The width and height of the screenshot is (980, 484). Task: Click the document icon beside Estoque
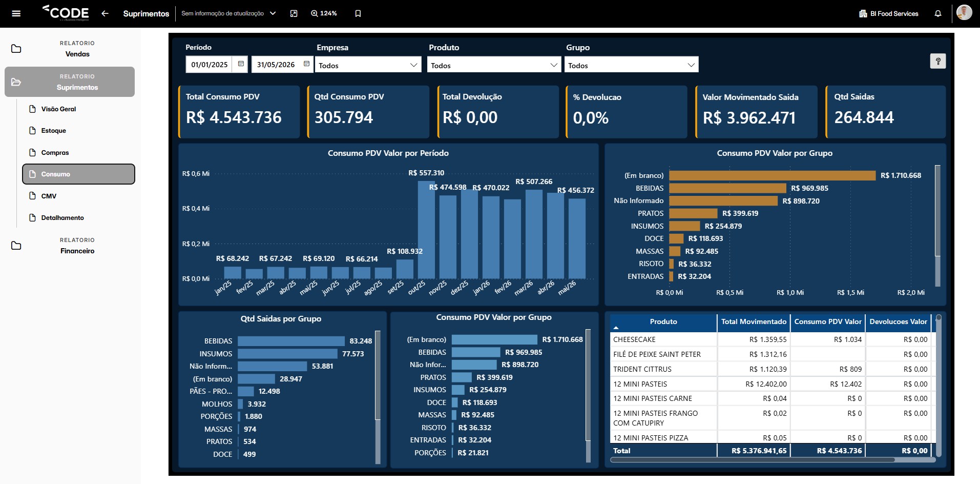tap(32, 130)
